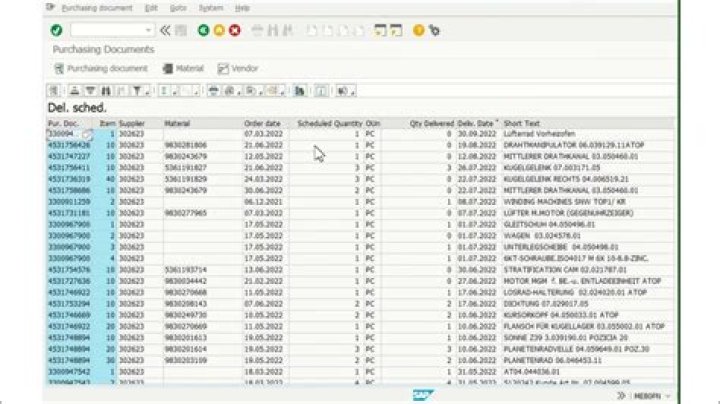Click the red Cancel icon

[235, 31]
